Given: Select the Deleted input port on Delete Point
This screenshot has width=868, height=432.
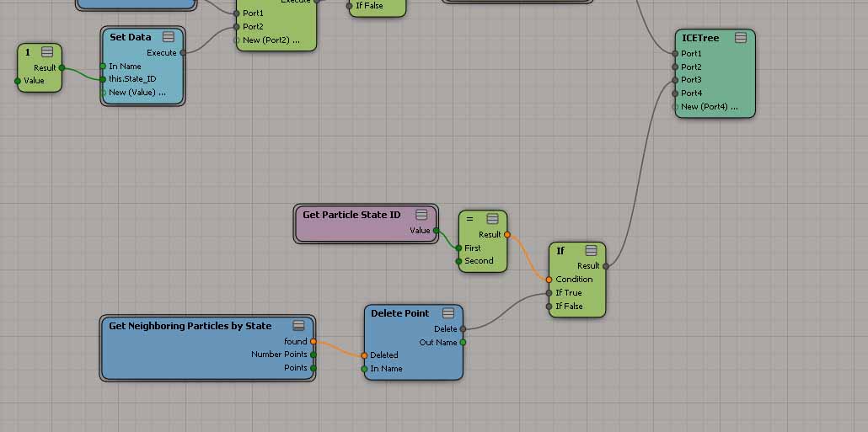Looking at the screenshot, I should [364, 355].
